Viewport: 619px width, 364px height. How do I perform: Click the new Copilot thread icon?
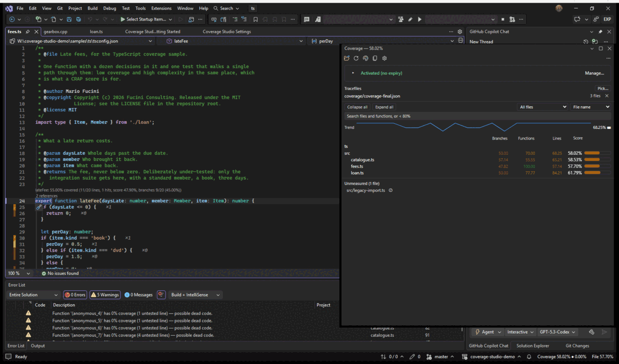click(595, 42)
